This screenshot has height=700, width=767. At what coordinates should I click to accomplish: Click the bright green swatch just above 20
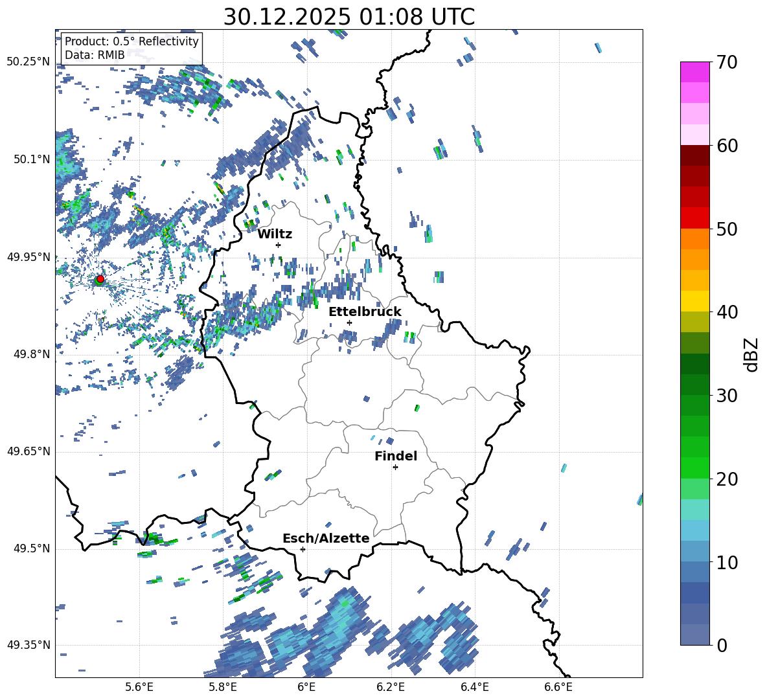click(695, 468)
